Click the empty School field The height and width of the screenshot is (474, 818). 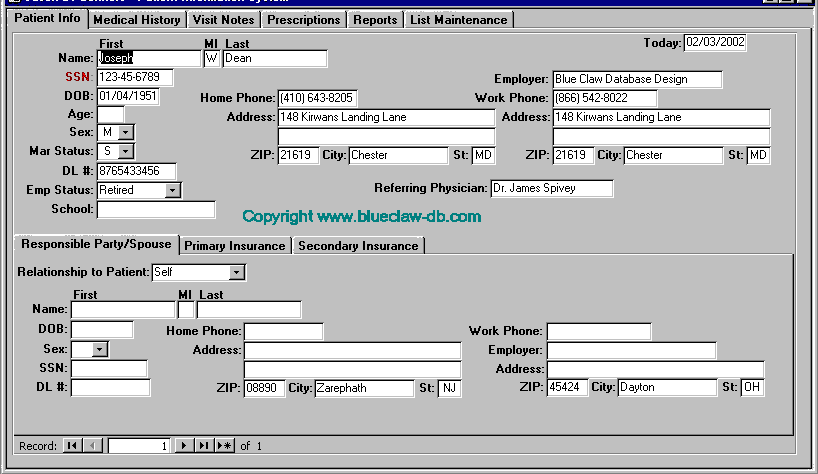156,210
